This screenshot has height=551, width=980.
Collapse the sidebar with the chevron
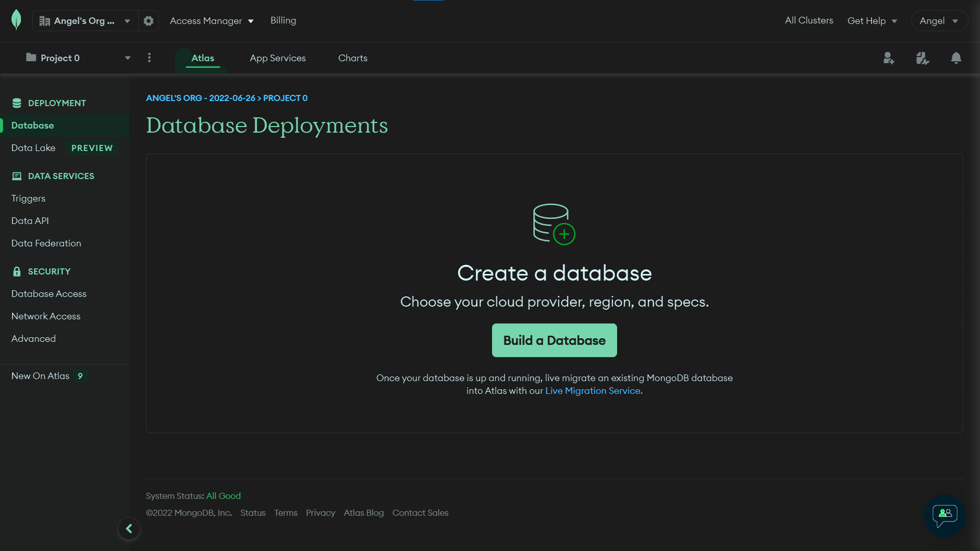click(x=129, y=529)
